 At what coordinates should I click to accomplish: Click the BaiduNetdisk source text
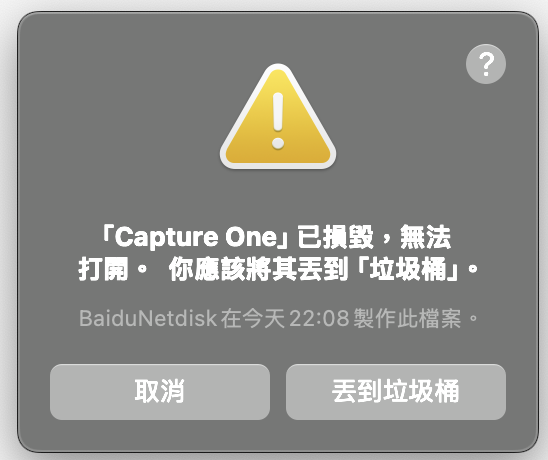point(148,318)
